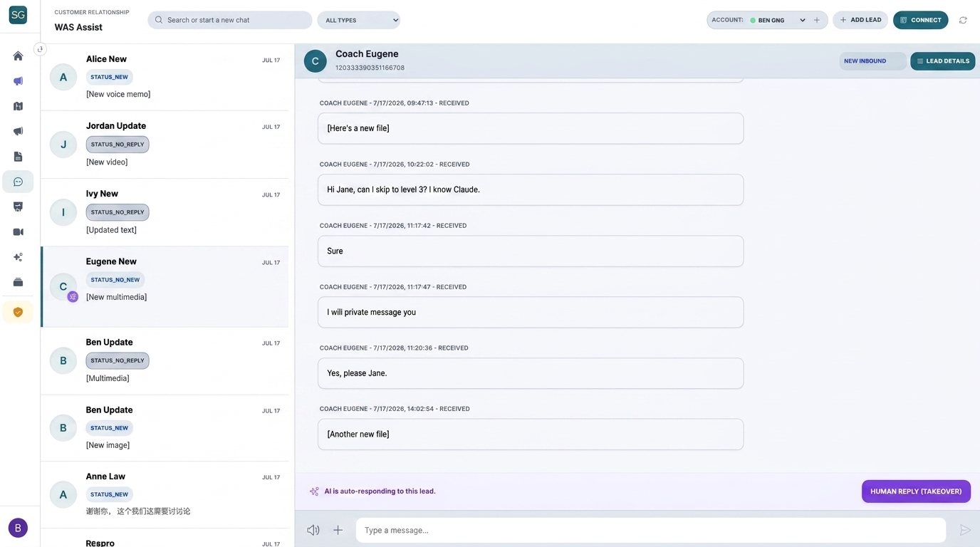Viewport: 980px width, 547px height.
Task: Click the HUMAN REPLY (TAKEOVER) button
Action: [916, 491]
